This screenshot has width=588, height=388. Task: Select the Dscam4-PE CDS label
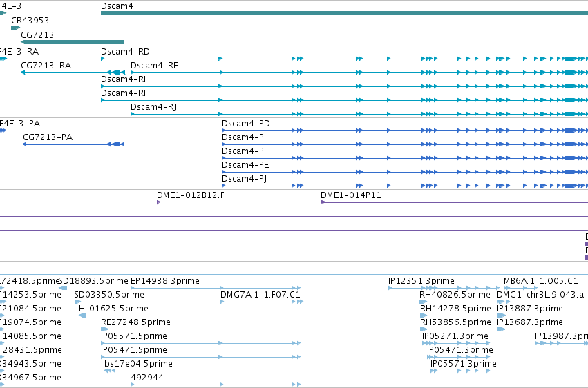(245, 165)
